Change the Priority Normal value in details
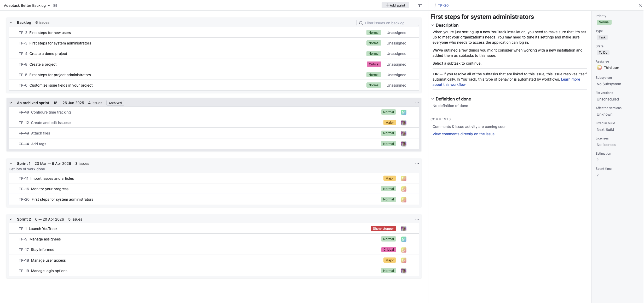The width and height of the screenshot is (644, 303). (x=604, y=22)
